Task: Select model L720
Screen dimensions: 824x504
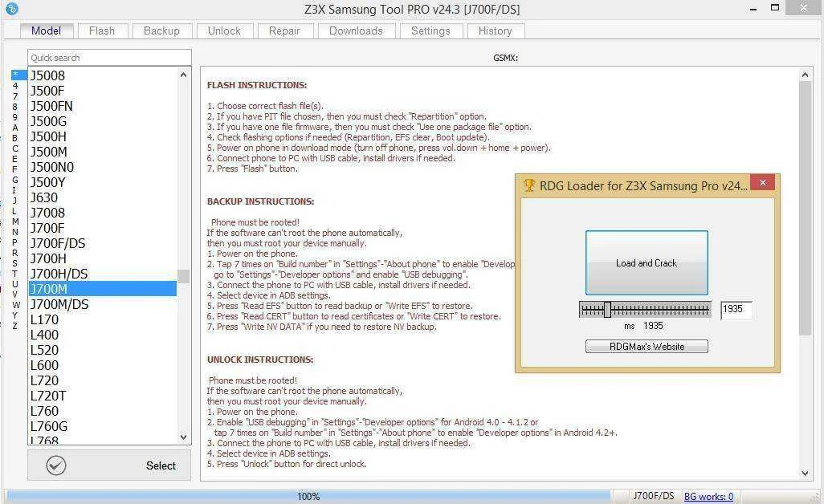Action: 103,380
